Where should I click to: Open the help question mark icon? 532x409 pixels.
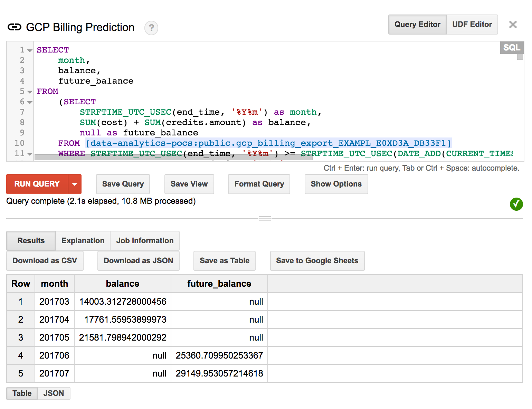pyautogui.click(x=151, y=28)
